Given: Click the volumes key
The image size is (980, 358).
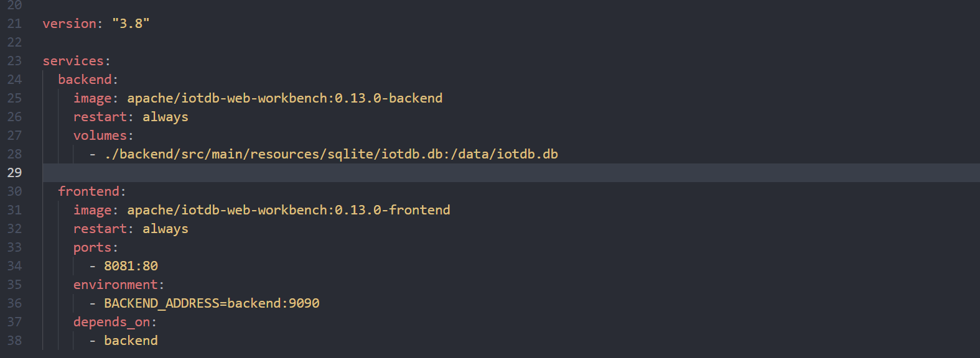Looking at the screenshot, I should pos(100,135).
